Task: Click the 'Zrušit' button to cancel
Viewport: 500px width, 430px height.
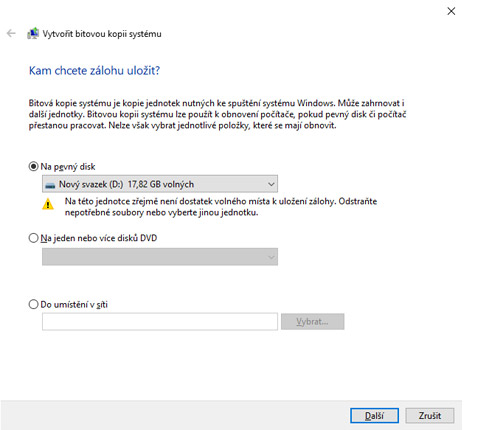Action: [x=430, y=416]
